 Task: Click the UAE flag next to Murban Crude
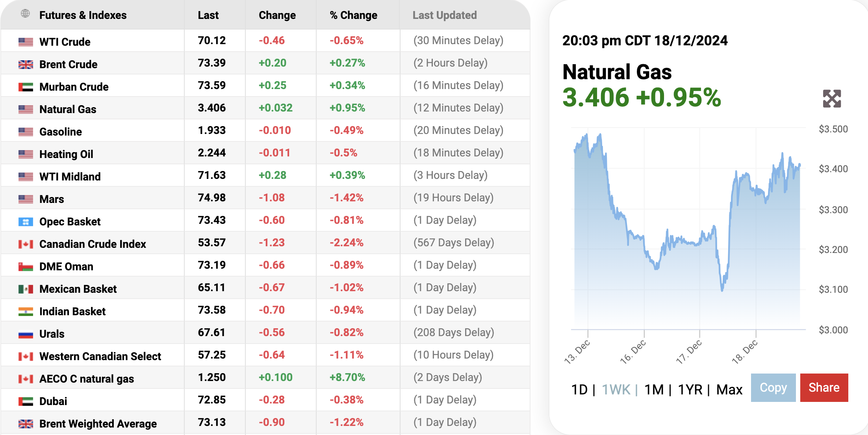click(26, 87)
